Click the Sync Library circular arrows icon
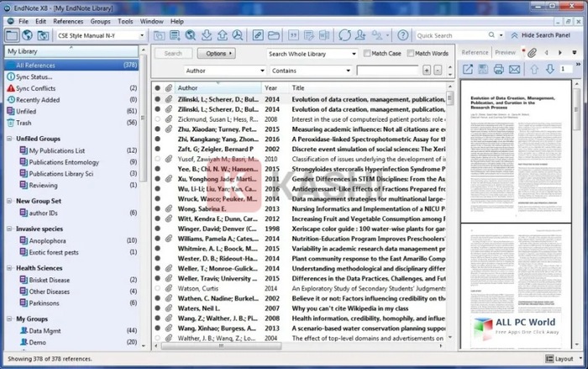588x369 pixels. click(x=344, y=35)
